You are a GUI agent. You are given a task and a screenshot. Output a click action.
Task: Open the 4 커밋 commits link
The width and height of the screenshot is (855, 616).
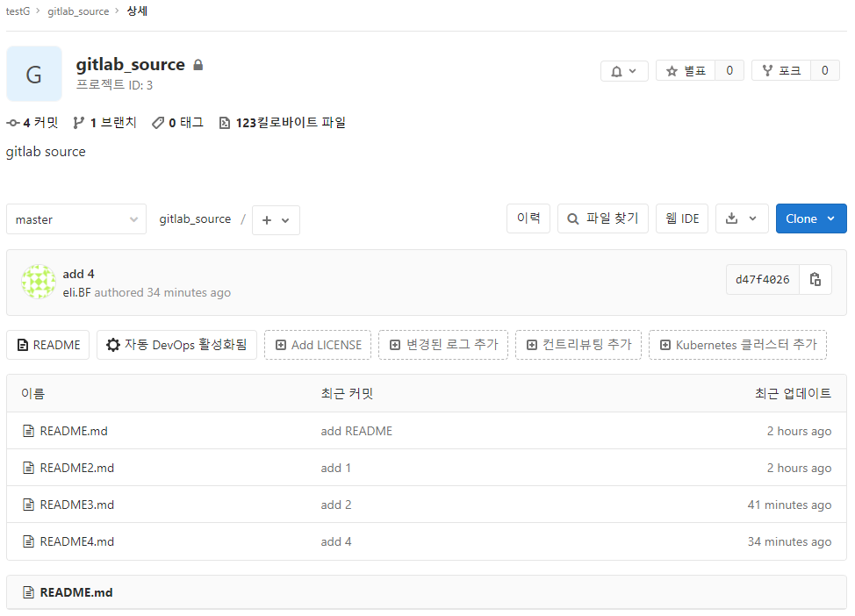click(x=32, y=123)
